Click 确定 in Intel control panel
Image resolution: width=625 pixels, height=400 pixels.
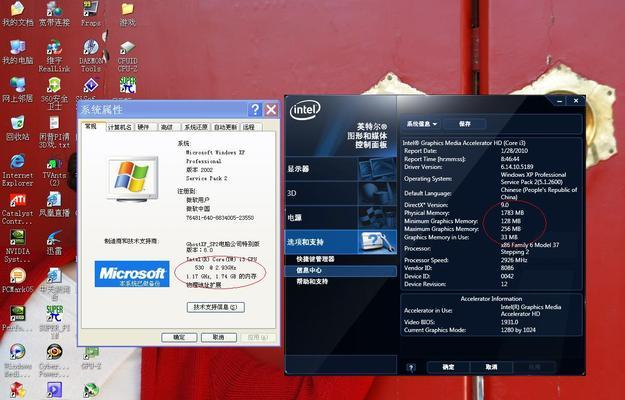pyautogui.click(x=448, y=367)
